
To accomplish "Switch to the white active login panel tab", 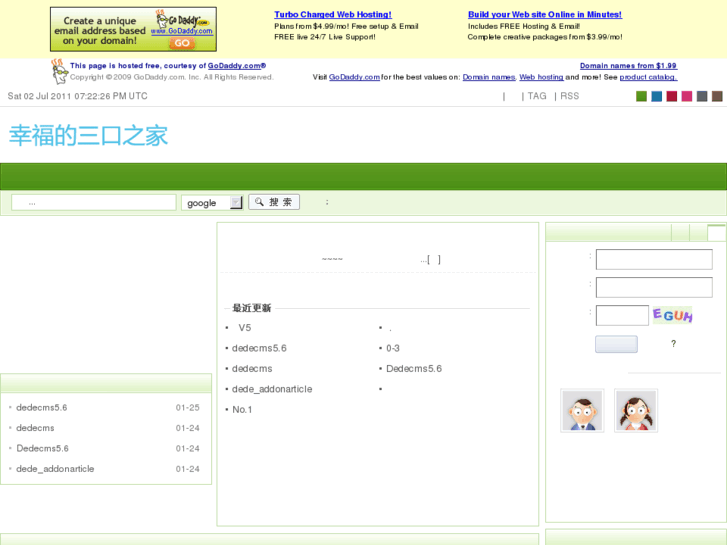I will (x=716, y=232).
